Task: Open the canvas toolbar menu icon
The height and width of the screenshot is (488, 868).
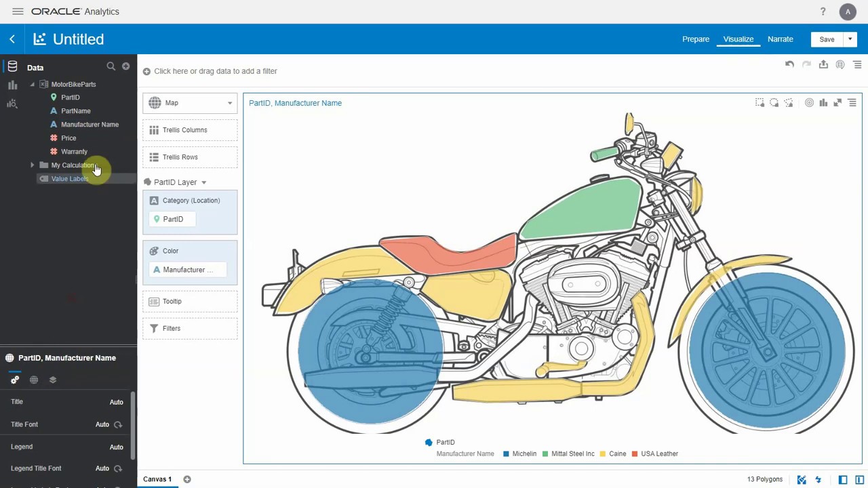Action: coord(857,64)
